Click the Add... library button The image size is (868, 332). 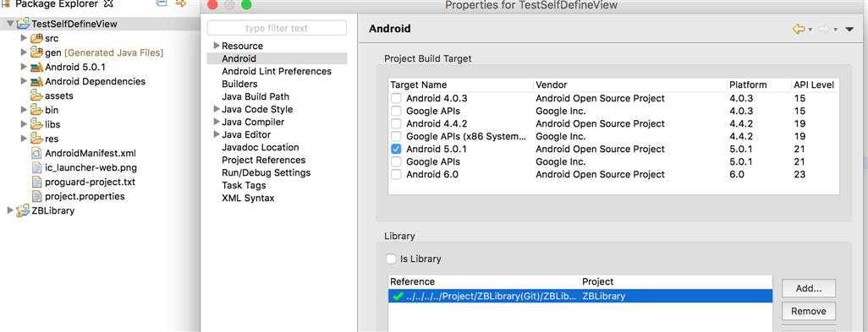(x=808, y=288)
